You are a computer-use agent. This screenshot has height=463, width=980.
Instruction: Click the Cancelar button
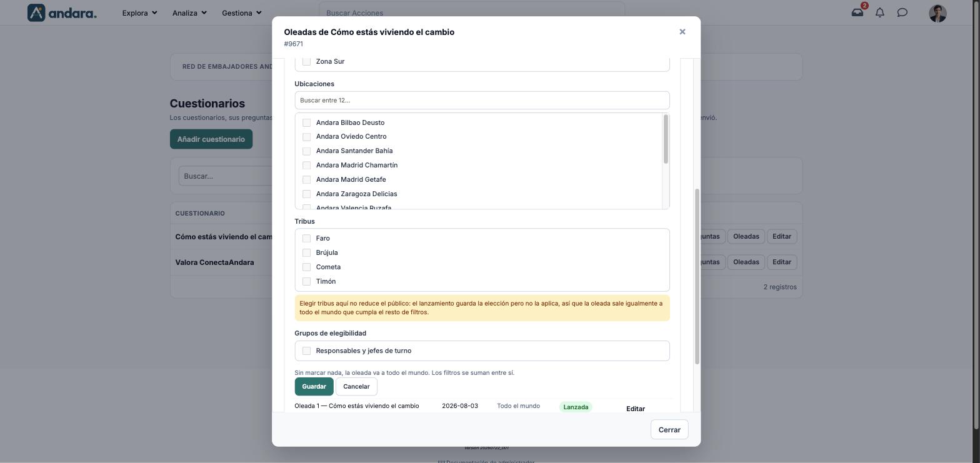(x=356, y=386)
